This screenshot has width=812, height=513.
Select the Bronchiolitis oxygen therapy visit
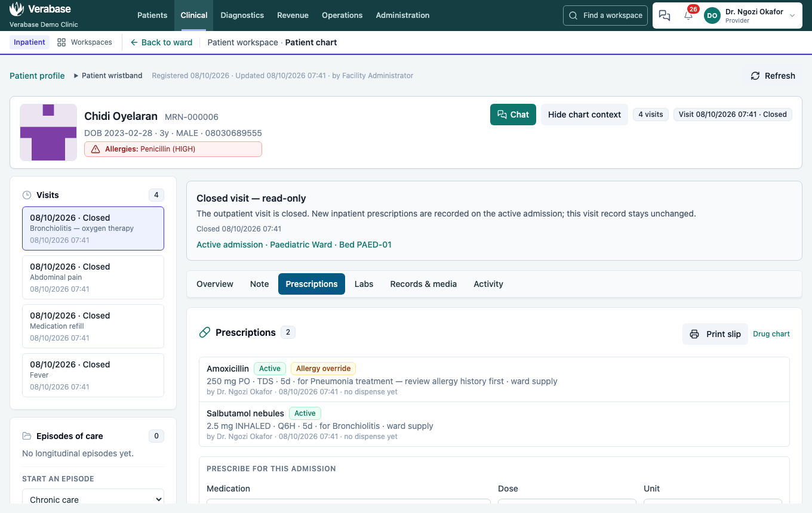93,228
